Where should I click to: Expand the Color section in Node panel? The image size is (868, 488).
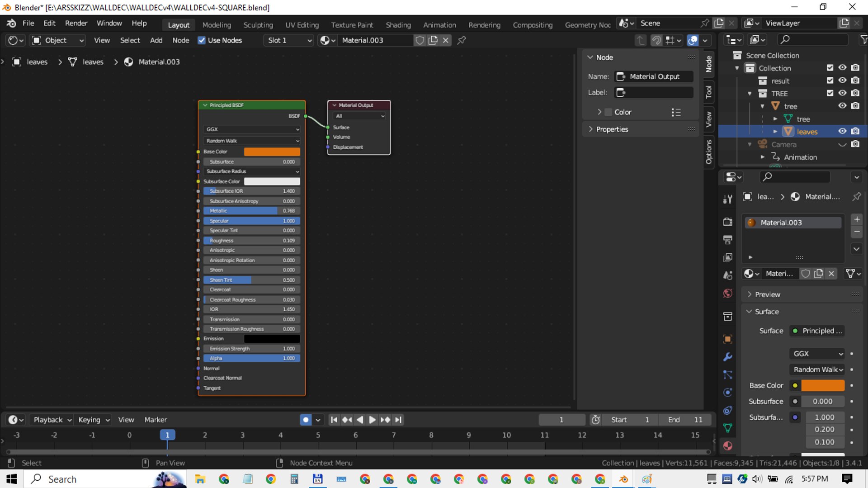click(599, 112)
